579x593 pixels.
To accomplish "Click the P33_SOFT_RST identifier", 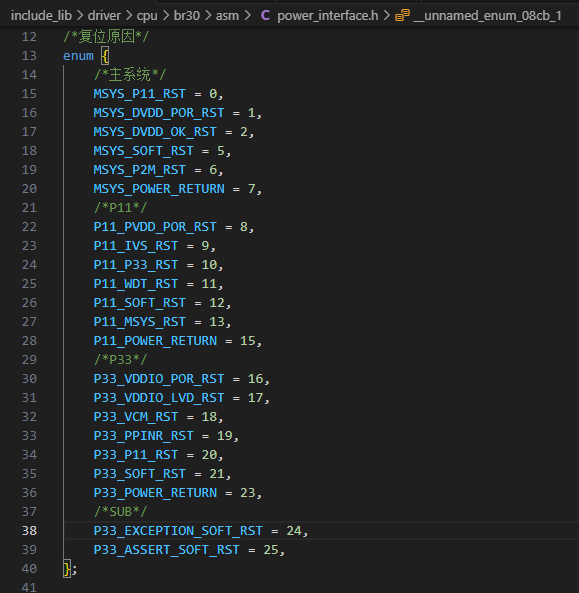I will point(140,474).
